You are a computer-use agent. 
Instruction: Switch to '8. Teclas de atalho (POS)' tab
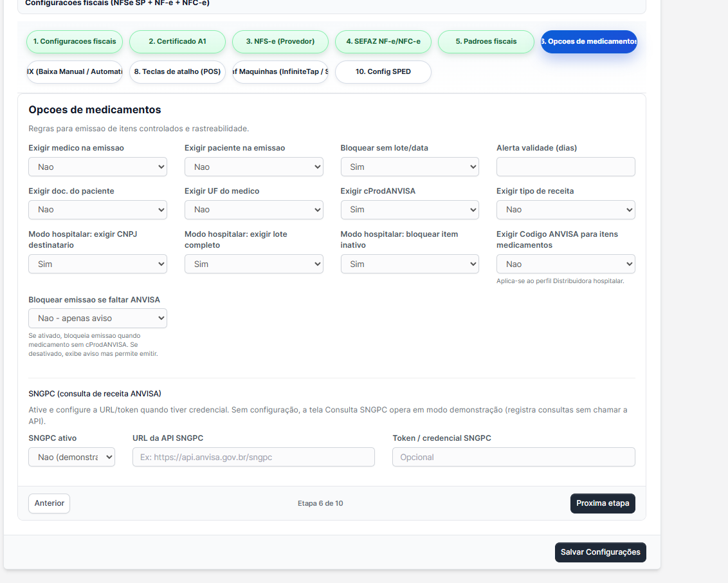(x=177, y=72)
